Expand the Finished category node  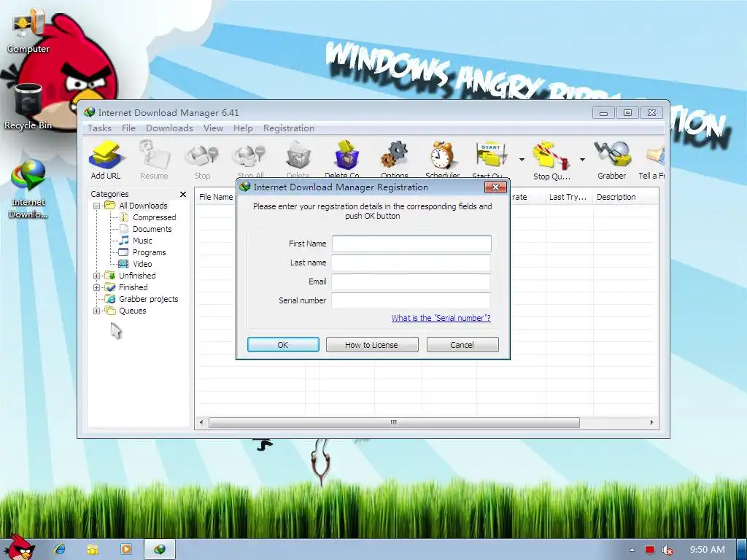(x=97, y=287)
